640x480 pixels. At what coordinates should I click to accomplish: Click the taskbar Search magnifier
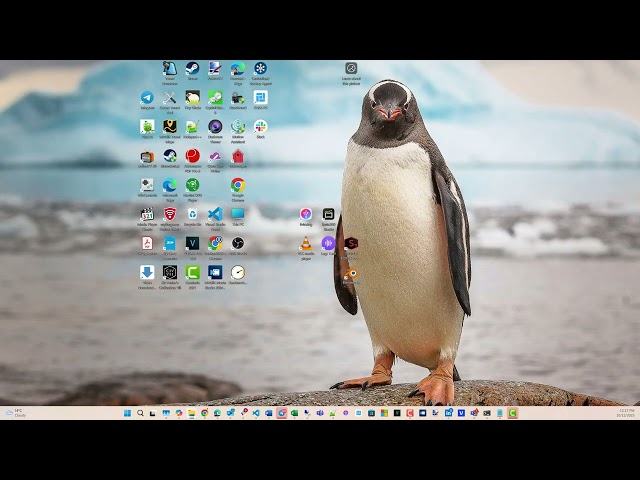coord(140,413)
